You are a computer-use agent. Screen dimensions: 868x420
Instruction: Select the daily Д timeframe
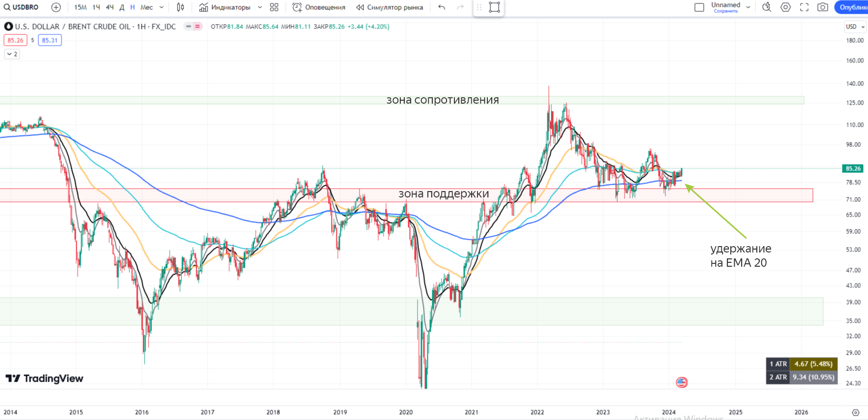(x=122, y=7)
